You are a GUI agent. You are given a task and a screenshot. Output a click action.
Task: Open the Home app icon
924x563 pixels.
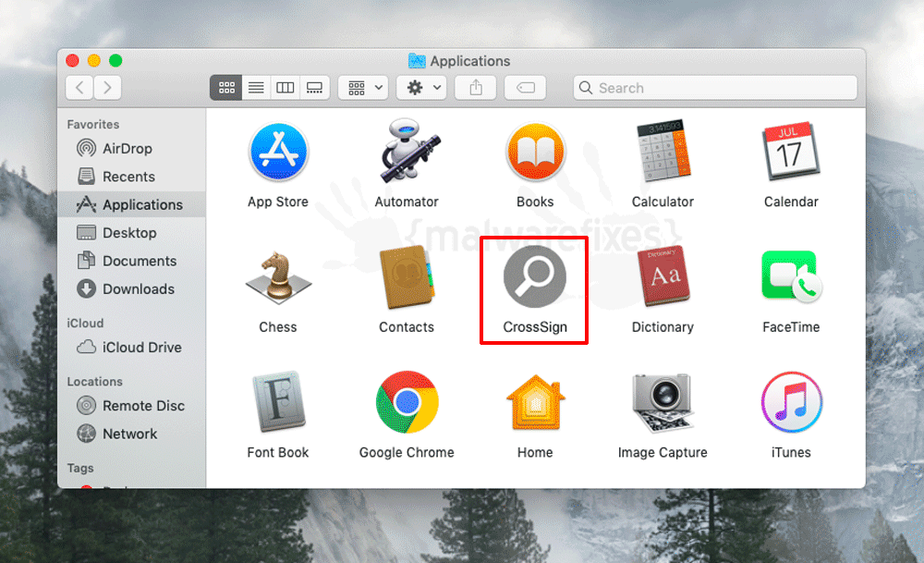tap(535, 402)
